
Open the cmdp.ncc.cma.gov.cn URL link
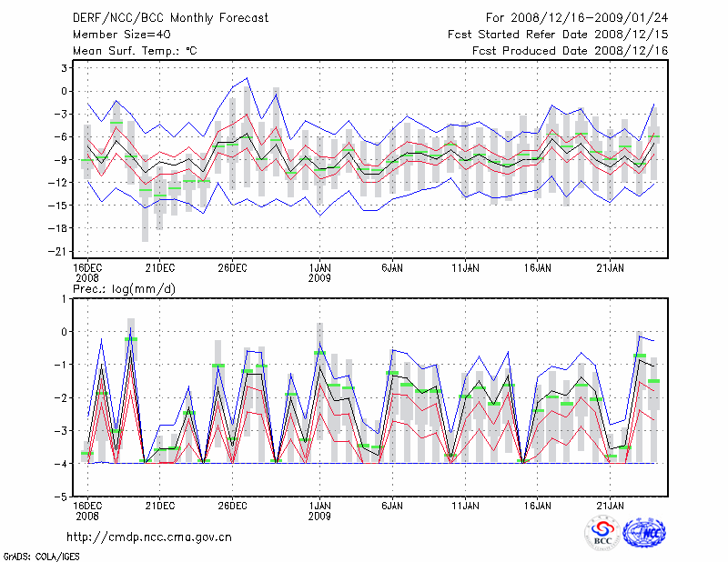[149, 537]
